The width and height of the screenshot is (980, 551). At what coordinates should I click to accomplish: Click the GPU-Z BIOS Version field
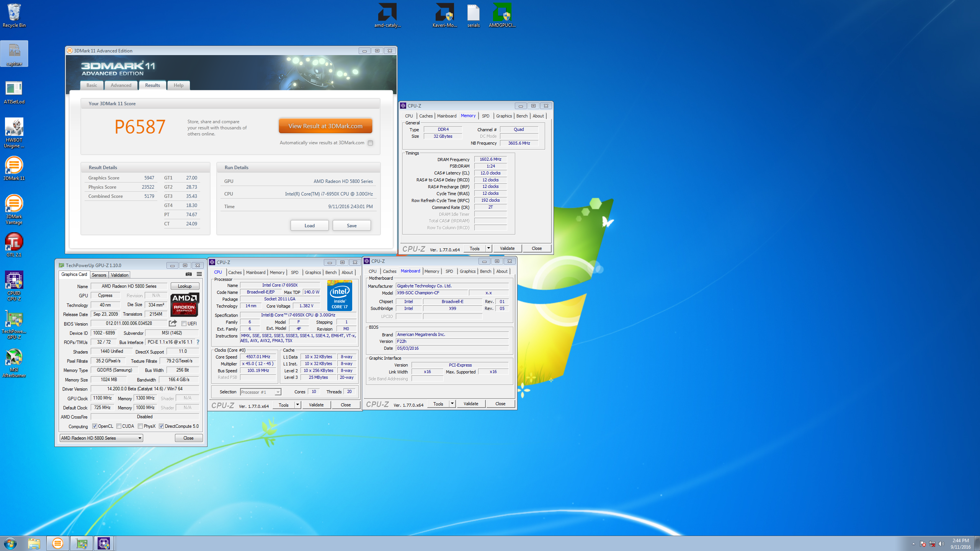(x=129, y=323)
